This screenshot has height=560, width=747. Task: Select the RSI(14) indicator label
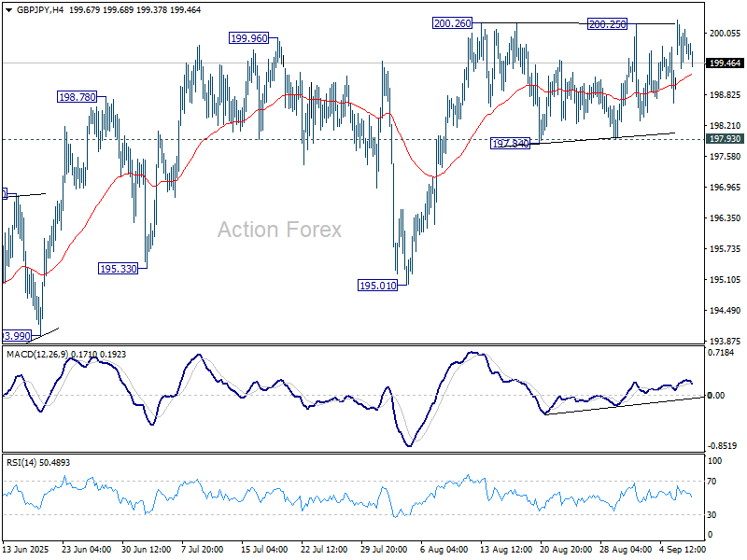[24, 462]
